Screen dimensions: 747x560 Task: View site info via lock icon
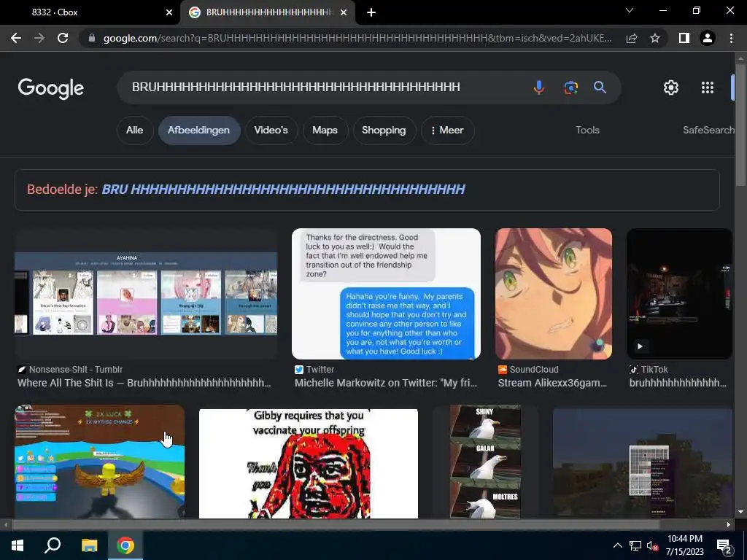coord(92,38)
